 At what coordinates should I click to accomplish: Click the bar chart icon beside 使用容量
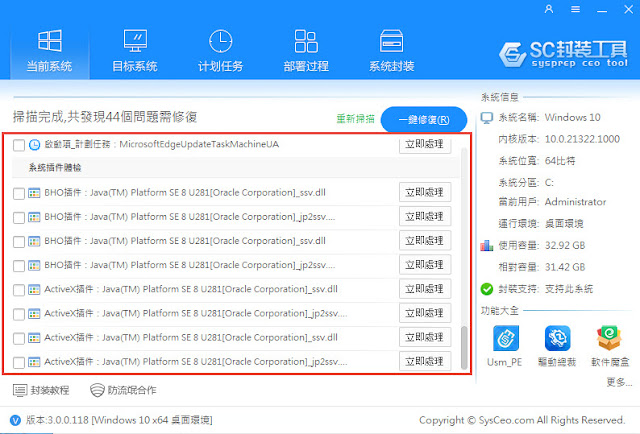tap(487, 245)
